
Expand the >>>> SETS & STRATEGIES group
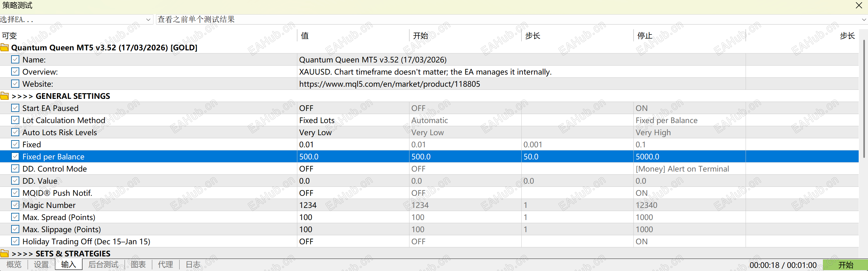(4, 254)
